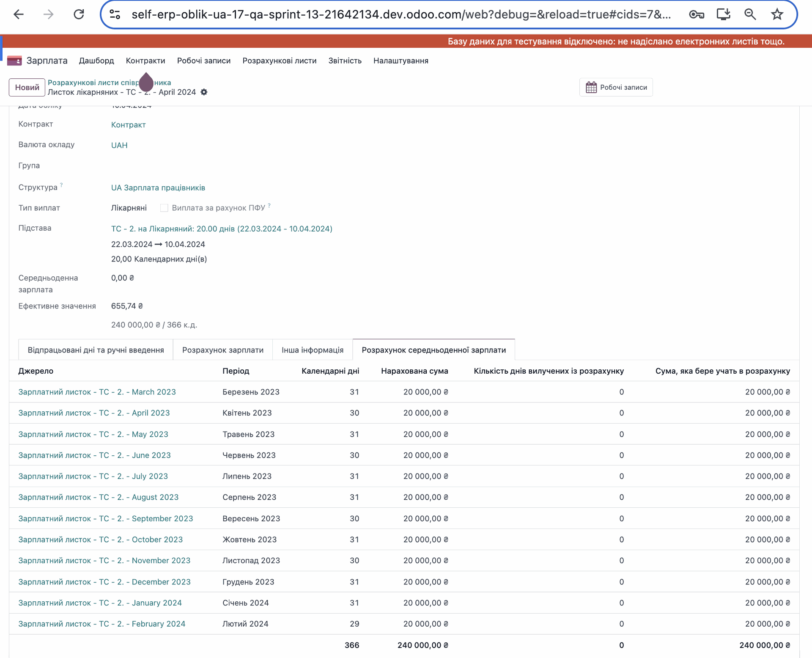Click the install app icon

(723, 14)
